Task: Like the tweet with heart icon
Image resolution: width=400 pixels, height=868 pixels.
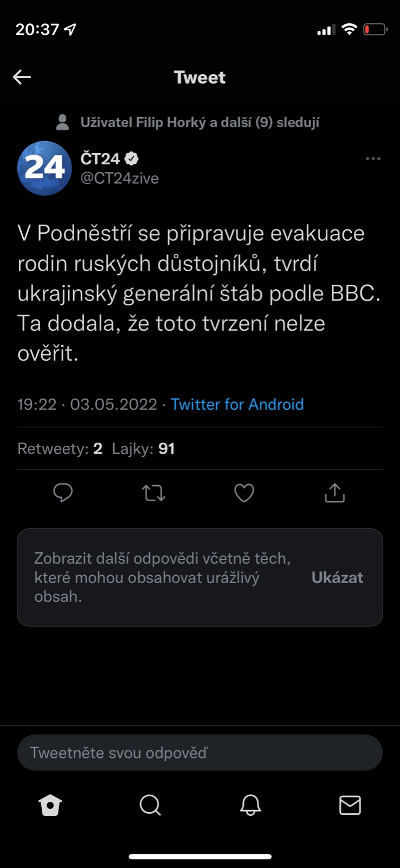Action: [244, 493]
